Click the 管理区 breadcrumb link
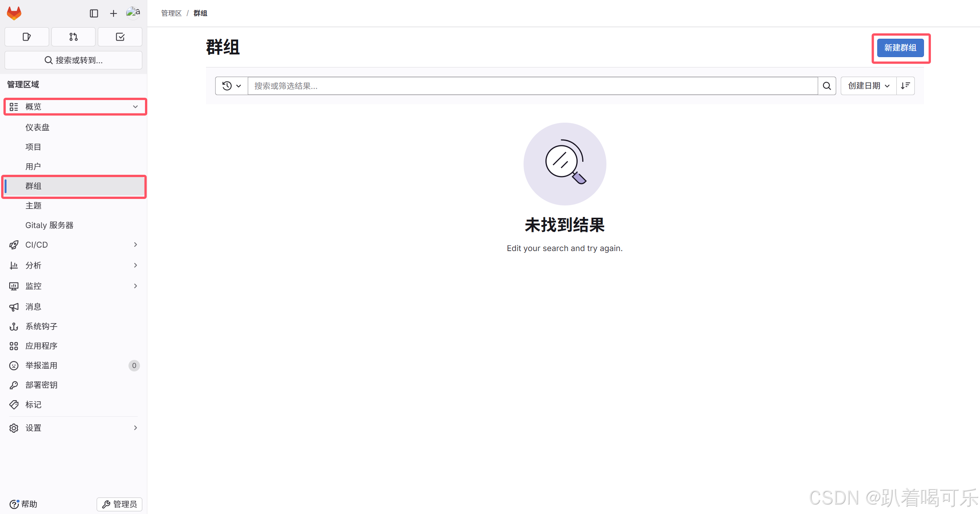980x514 pixels. (x=171, y=13)
